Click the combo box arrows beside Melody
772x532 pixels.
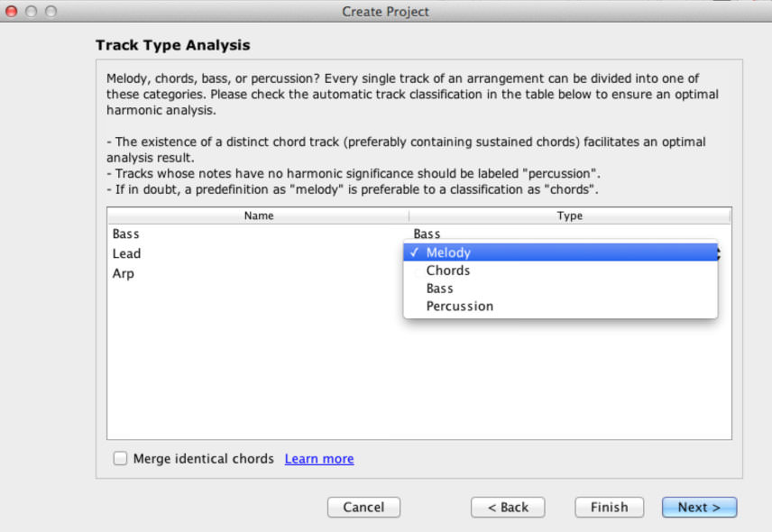click(720, 253)
